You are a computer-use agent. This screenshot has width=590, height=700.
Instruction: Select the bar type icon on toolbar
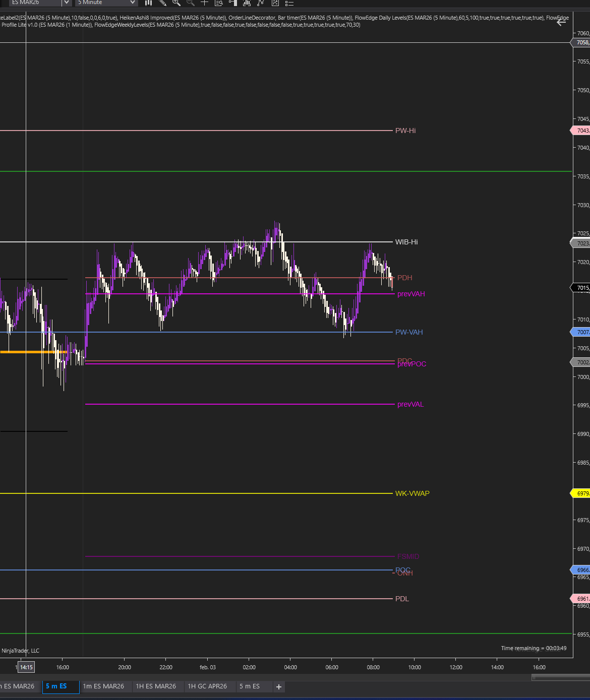pos(148,4)
